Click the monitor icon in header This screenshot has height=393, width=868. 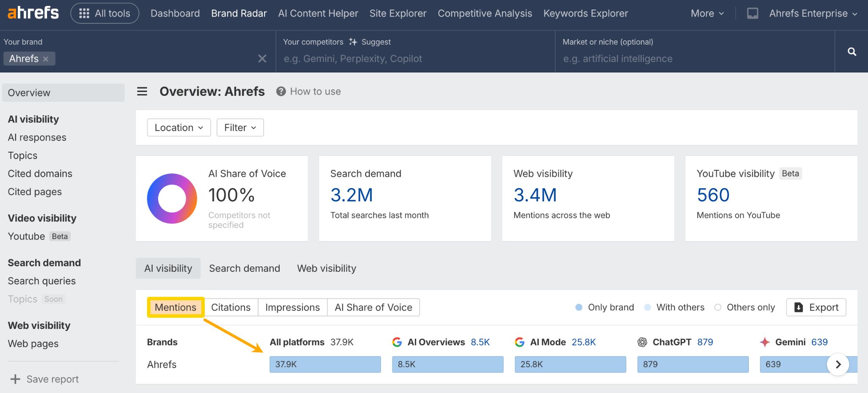752,14
